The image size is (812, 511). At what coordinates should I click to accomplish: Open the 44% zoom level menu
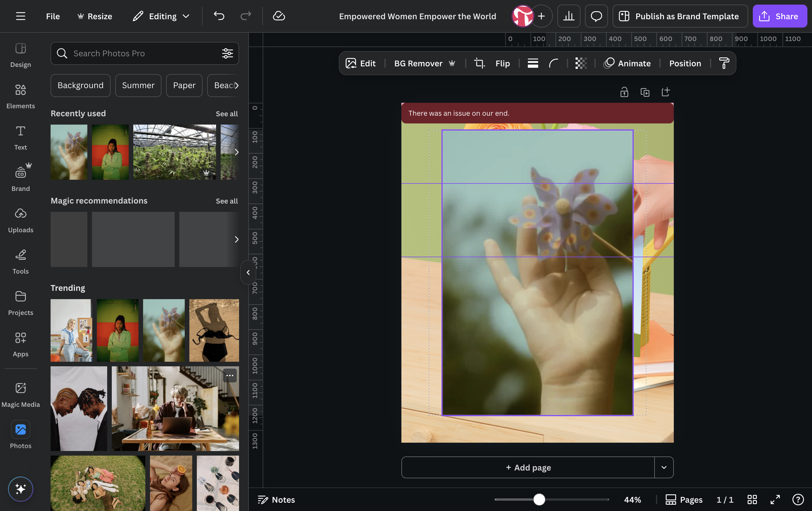click(632, 500)
